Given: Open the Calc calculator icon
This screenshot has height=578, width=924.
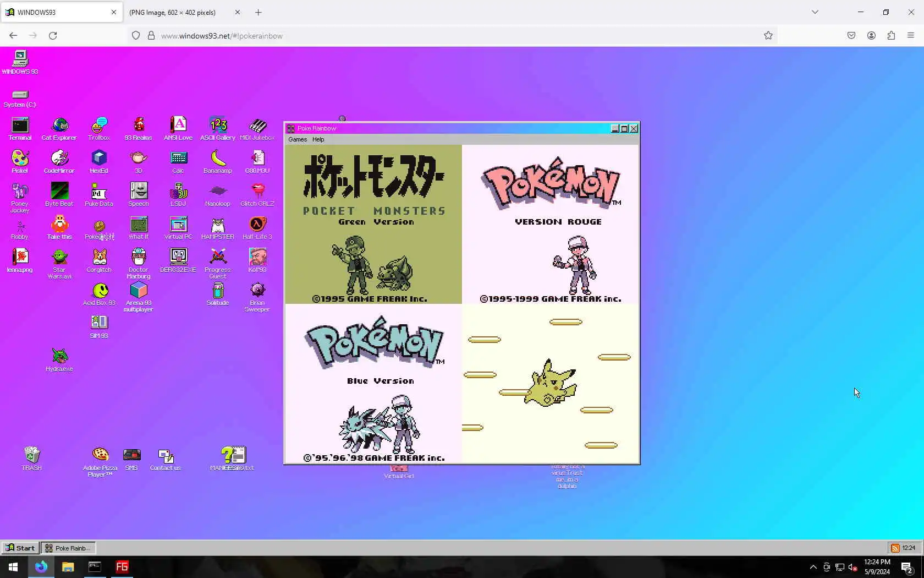Looking at the screenshot, I should [178, 162].
